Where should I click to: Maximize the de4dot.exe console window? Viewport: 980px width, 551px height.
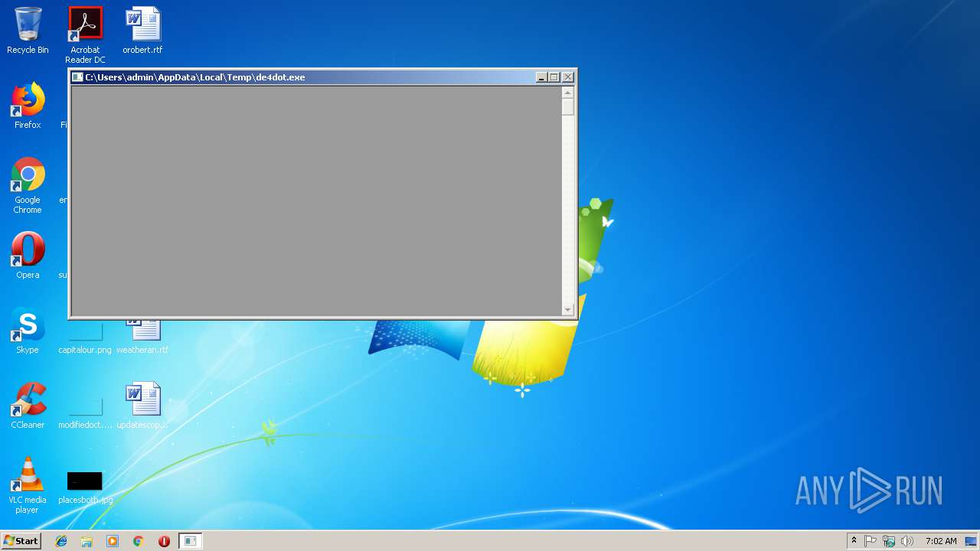(x=554, y=77)
